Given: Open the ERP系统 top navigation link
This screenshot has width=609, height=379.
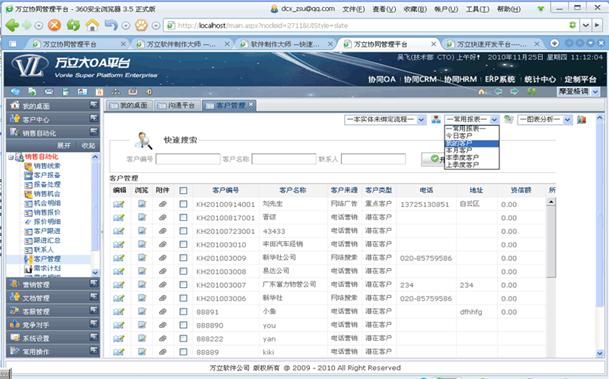Looking at the screenshot, I should pos(500,79).
